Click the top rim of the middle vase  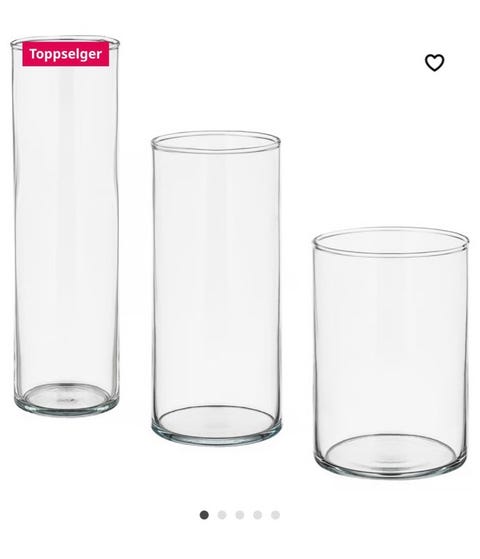point(216,142)
